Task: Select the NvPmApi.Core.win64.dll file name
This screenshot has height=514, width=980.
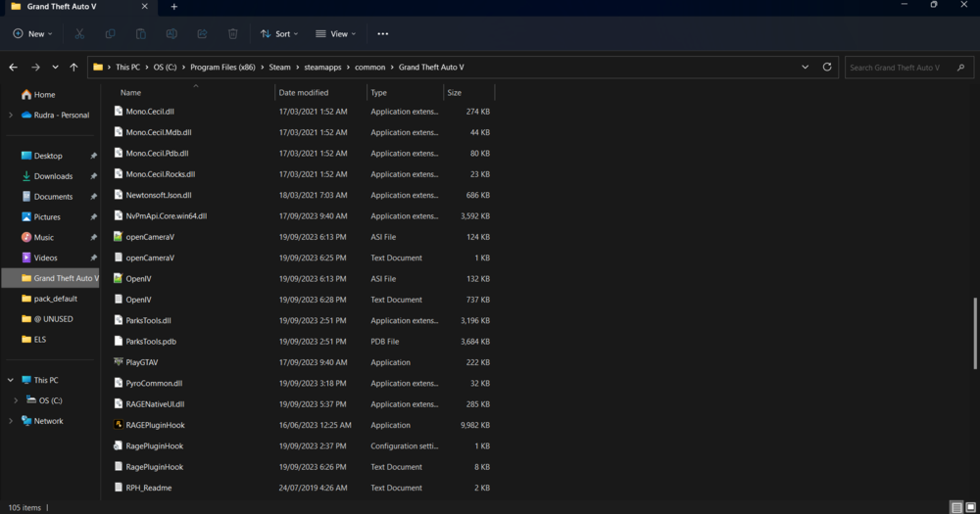Action: tap(167, 215)
